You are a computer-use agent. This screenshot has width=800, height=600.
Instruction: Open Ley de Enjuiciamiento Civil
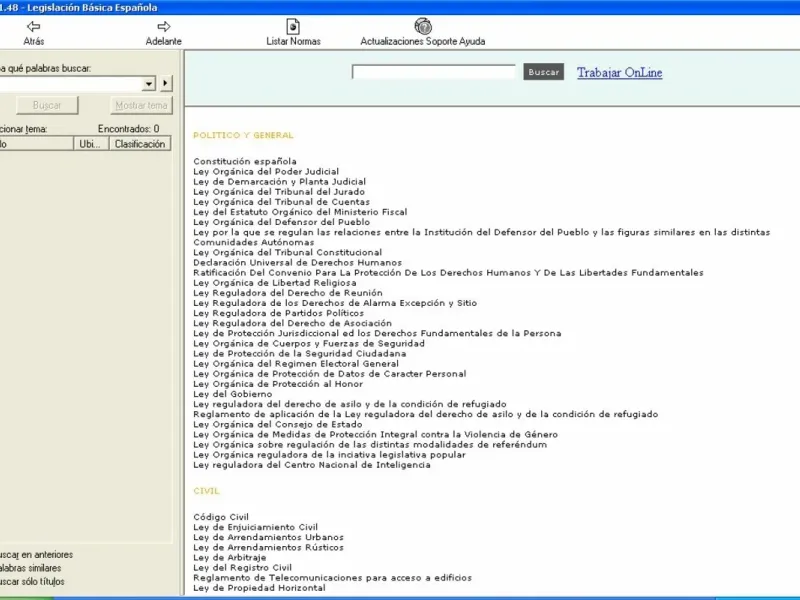255,528
